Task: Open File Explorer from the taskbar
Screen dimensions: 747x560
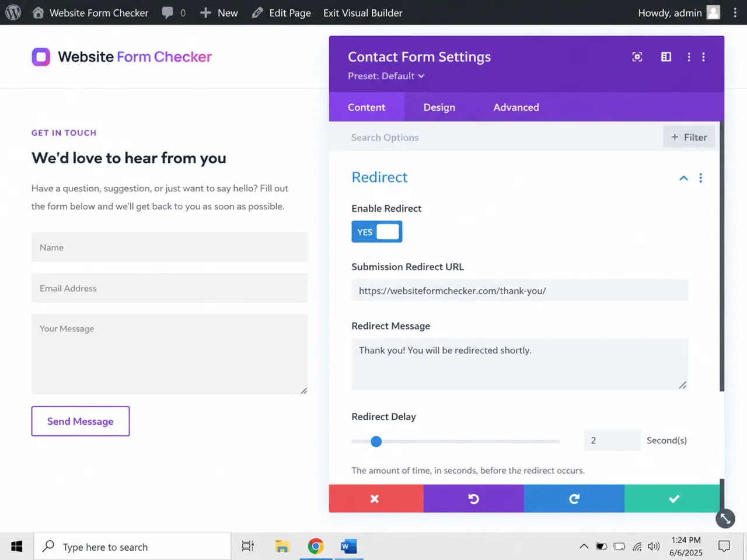Action: [x=282, y=547]
